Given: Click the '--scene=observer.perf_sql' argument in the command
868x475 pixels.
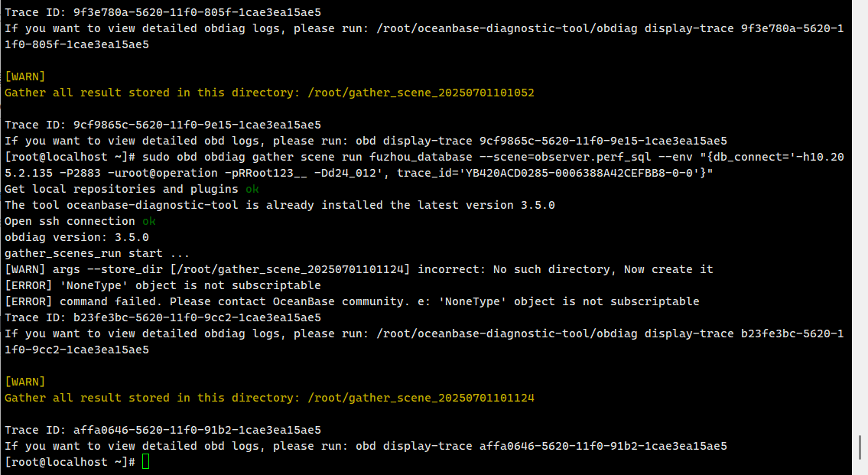Looking at the screenshot, I should (565, 157).
